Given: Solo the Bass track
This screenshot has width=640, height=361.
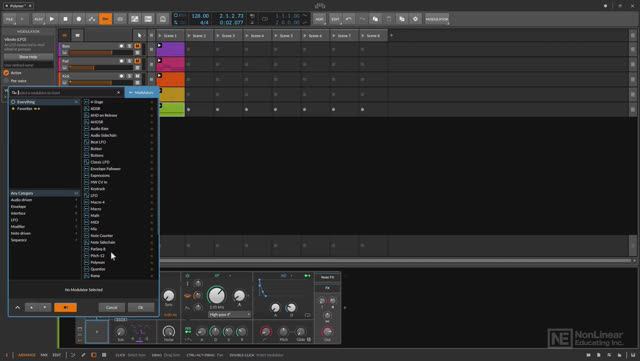Looking at the screenshot, I should coord(129,46).
